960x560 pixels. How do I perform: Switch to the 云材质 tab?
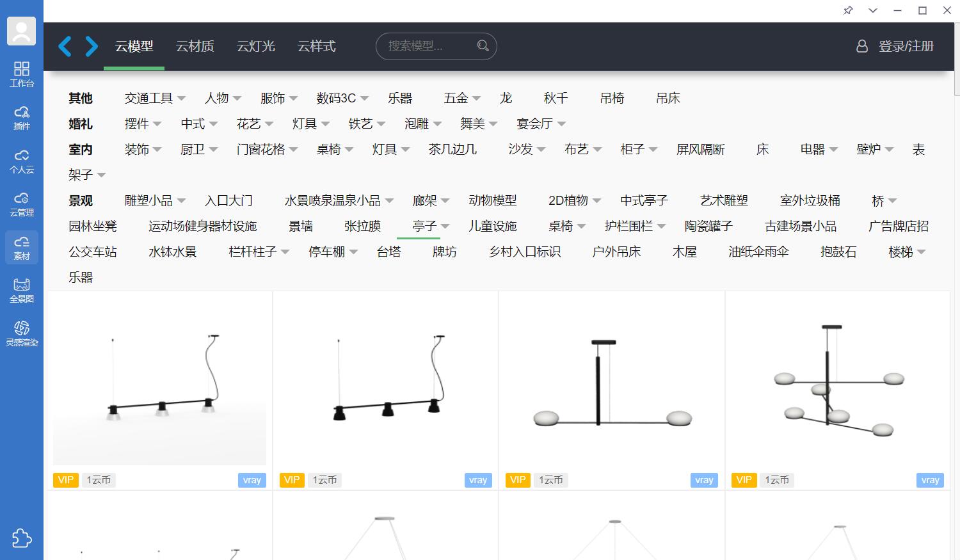click(195, 46)
